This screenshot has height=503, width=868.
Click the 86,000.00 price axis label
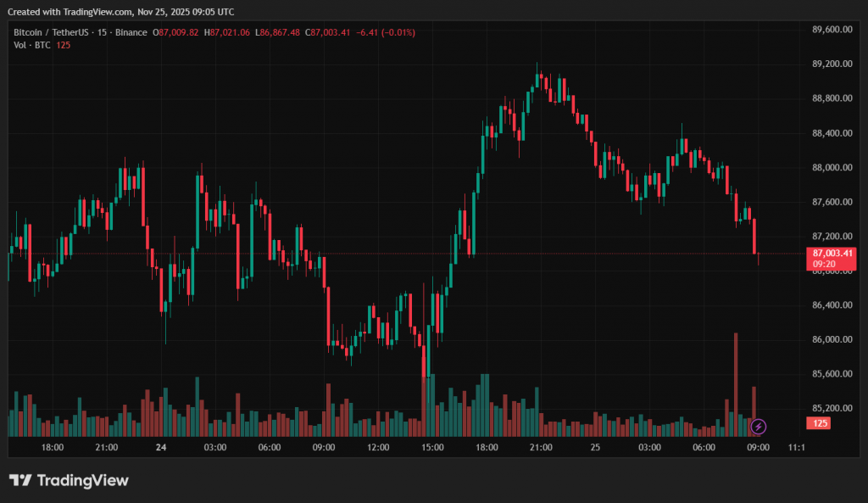click(831, 339)
